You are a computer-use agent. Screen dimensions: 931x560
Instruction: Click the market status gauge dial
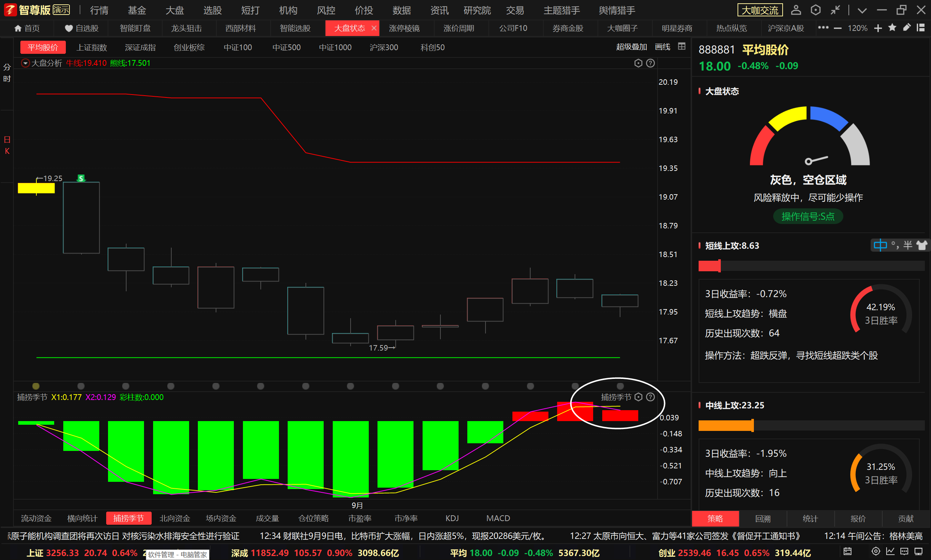[810, 137]
